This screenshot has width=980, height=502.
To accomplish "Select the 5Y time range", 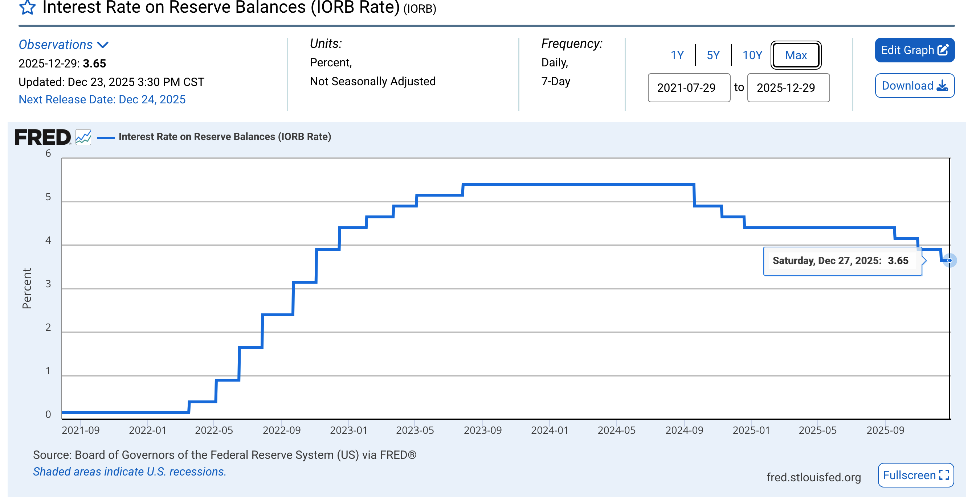I will pos(713,55).
